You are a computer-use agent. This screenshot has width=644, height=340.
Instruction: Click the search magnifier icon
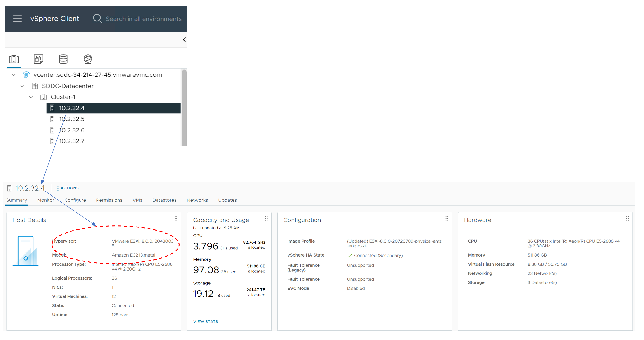tap(97, 19)
